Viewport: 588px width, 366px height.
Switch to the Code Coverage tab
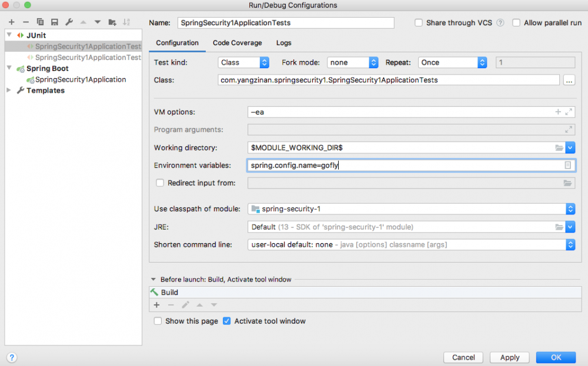pos(237,43)
